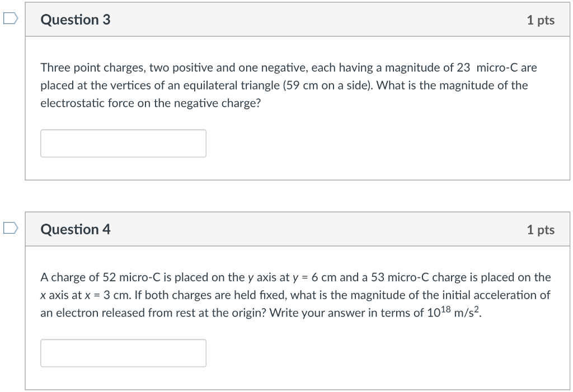Viewport: 573px width, 392px height.
Task: Click the 1 pts label for Question 4
Action: (x=541, y=229)
